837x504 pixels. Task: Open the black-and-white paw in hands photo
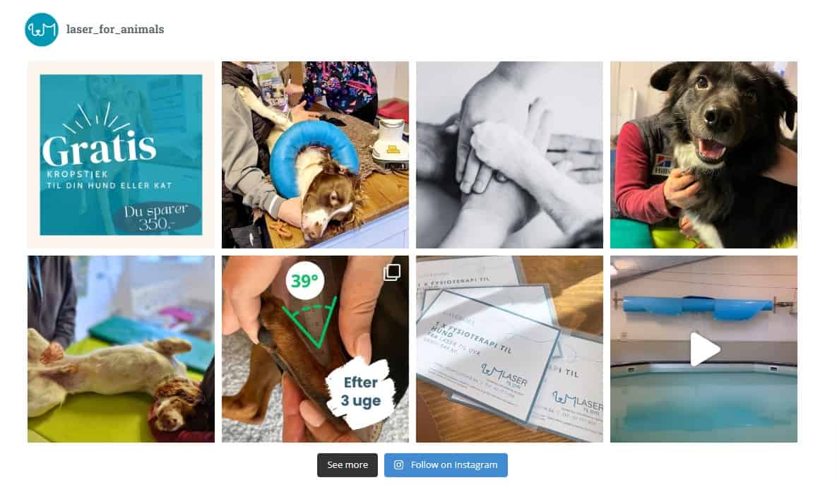pyautogui.click(x=510, y=155)
